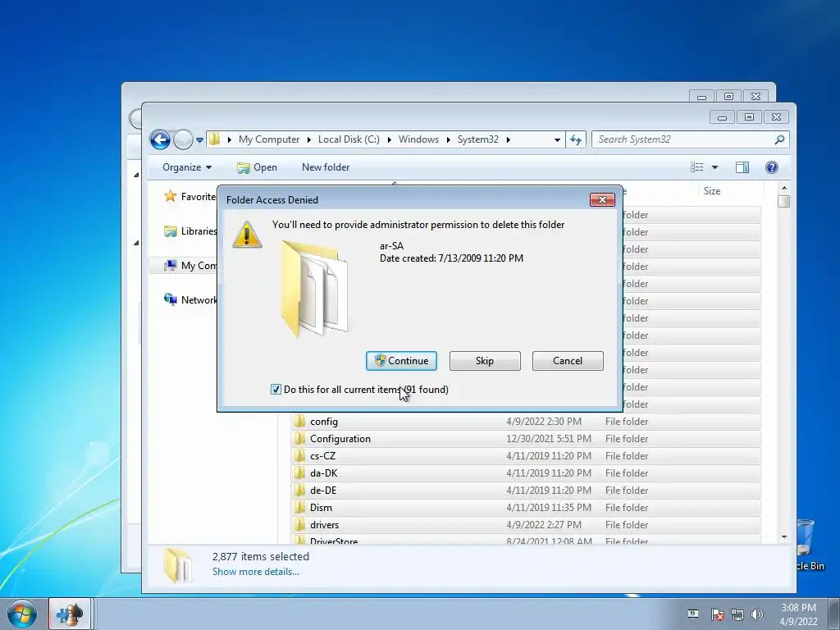Click the de-DE folder row

526,491
